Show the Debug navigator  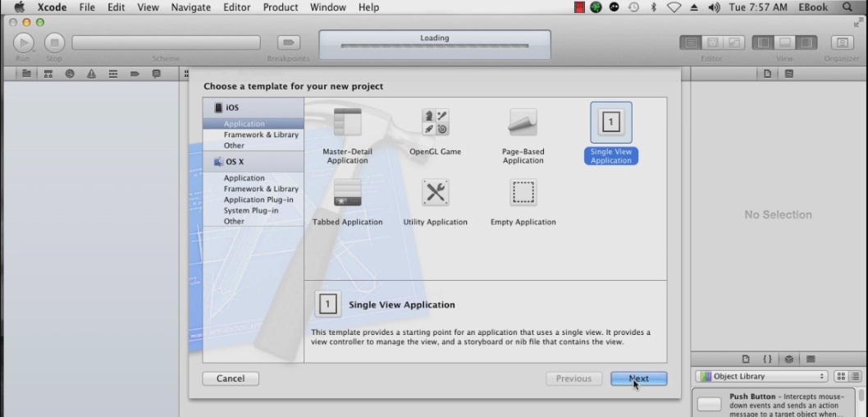point(113,74)
